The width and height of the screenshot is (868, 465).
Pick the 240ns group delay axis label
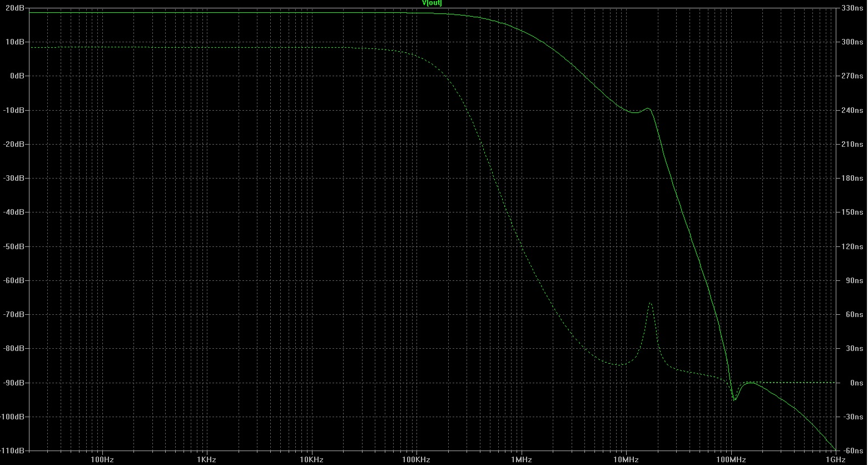pyautogui.click(x=852, y=110)
